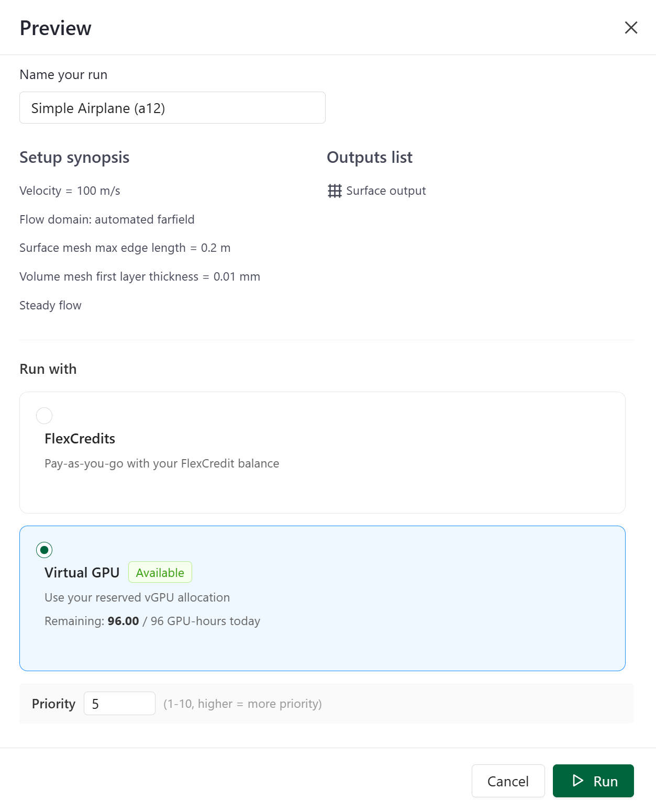Click the priority range hint text
Image resolution: width=656 pixels, height=812 pixels.
[243, 704]
